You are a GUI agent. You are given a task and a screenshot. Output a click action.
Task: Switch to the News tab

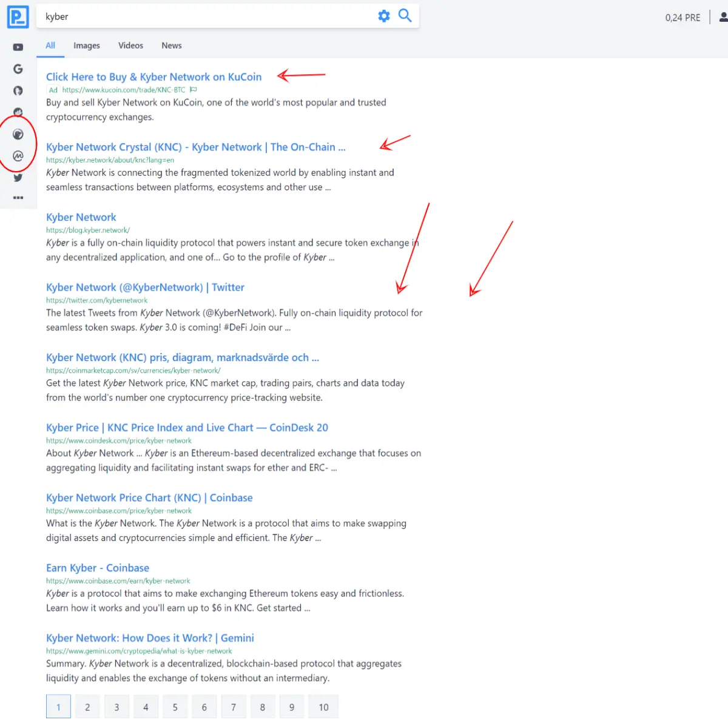(172, 45)
